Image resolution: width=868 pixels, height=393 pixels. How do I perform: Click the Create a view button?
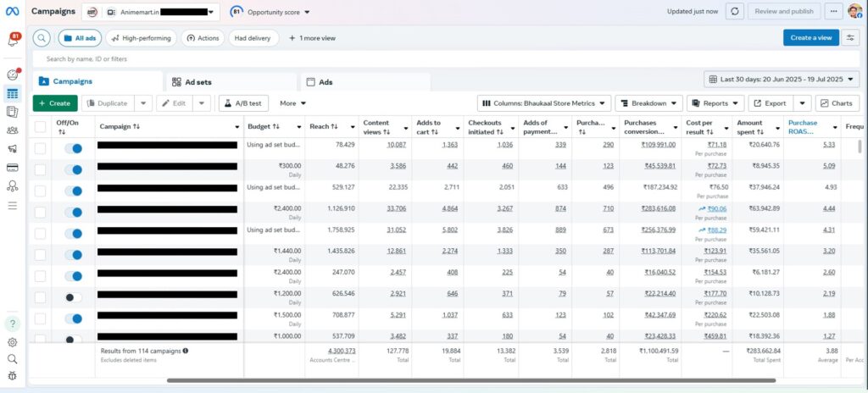click(811, 37)
